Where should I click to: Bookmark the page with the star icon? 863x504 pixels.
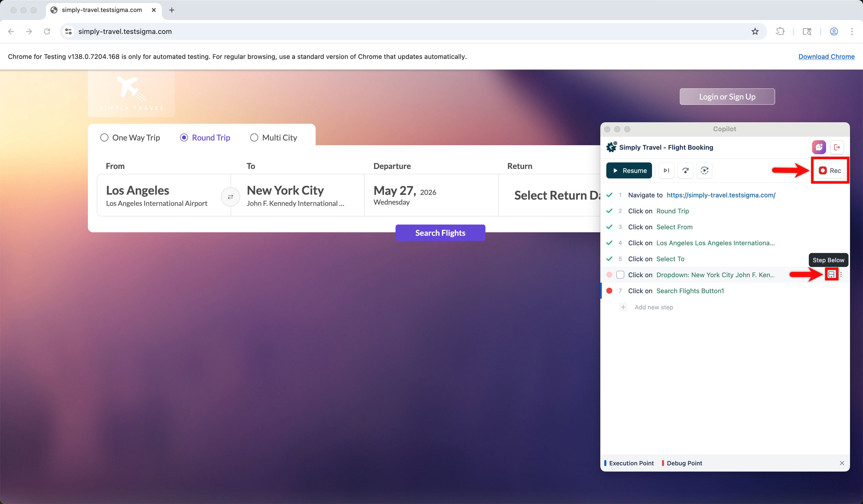755,31
